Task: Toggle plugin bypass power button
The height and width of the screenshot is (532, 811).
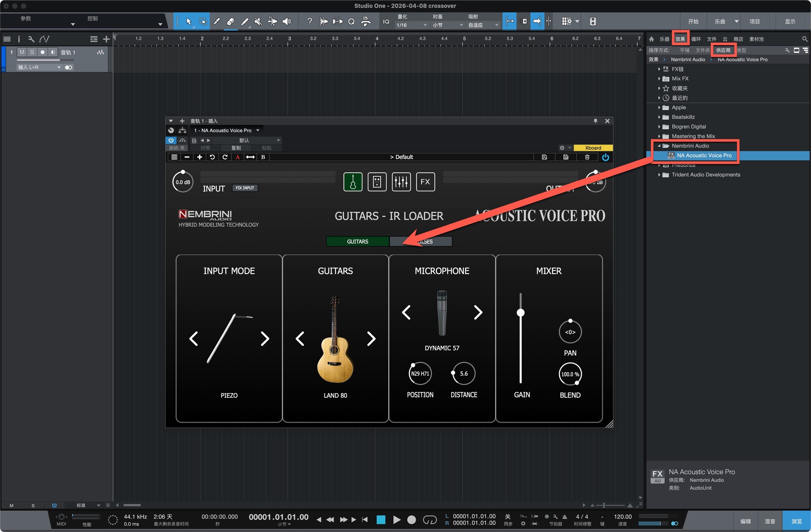Action: 171,140
